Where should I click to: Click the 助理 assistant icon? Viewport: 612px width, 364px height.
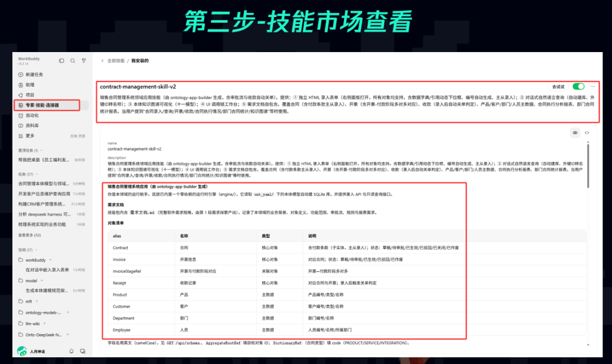pyautogui.click(x=21, y=84)
